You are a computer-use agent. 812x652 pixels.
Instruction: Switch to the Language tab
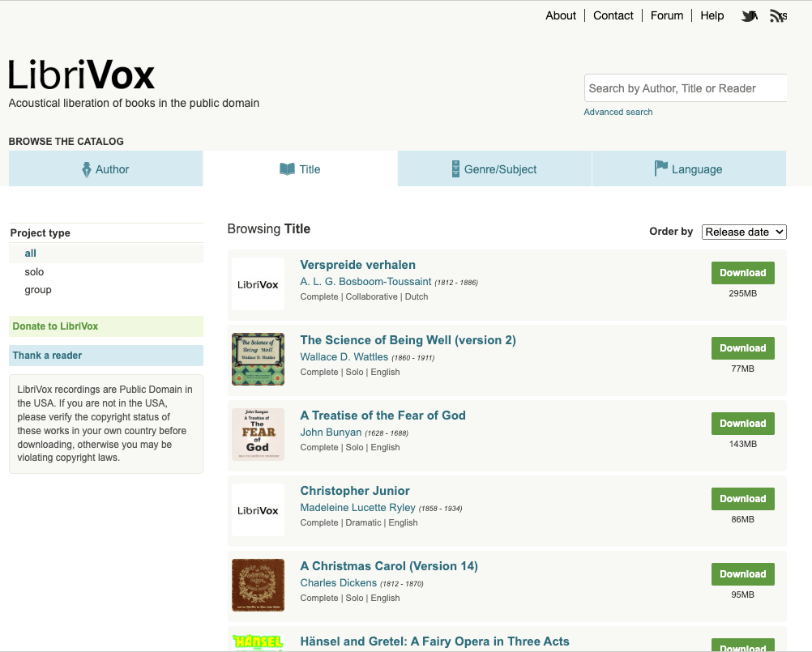click(690, 168)
